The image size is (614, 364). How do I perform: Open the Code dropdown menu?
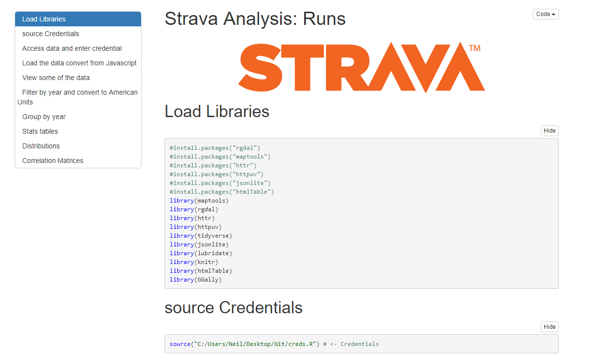546,14
